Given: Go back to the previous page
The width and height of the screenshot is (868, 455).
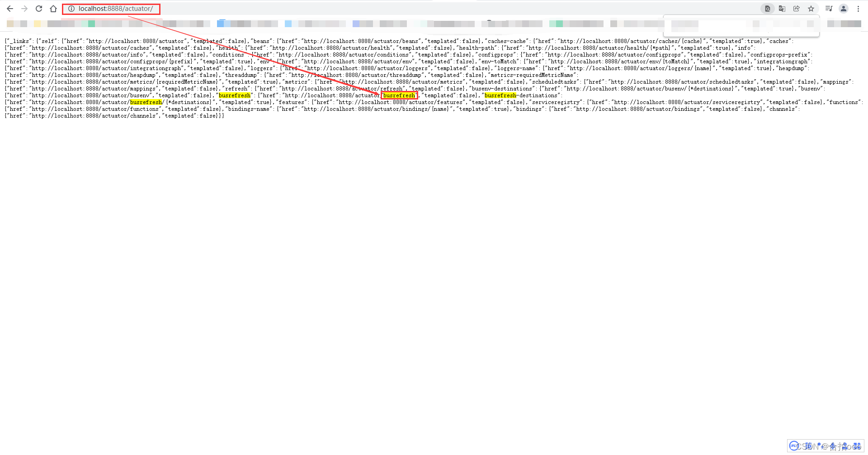Looking at the screenshot, I should pyautogui.click(x=10, y=9).
